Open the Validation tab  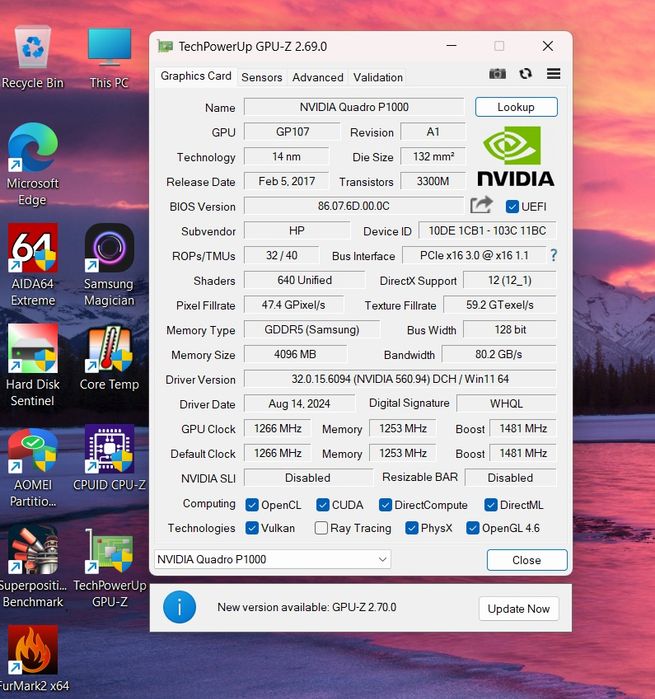point(378,77)
